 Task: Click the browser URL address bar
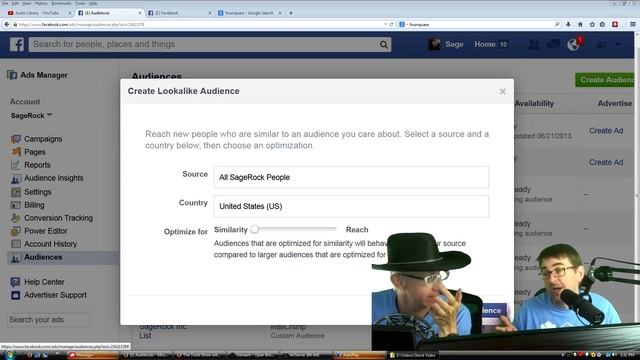click(x=200, y=24)
